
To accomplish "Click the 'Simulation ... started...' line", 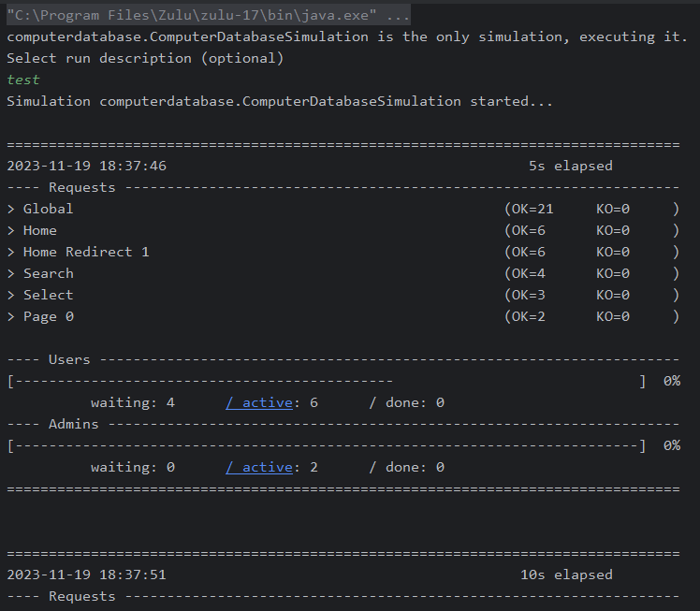I will click(280, 101).
